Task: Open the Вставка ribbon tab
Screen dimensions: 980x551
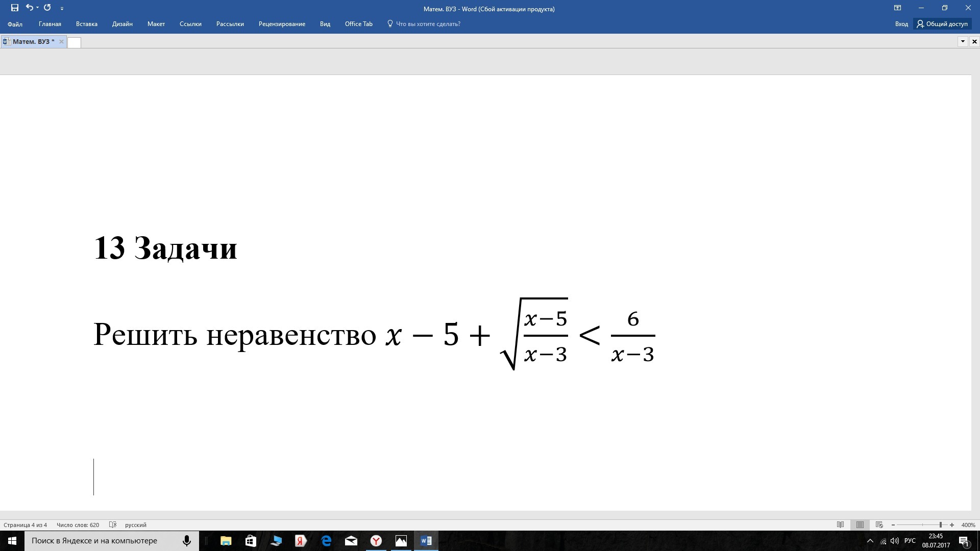Action: (x=86, y=24)
